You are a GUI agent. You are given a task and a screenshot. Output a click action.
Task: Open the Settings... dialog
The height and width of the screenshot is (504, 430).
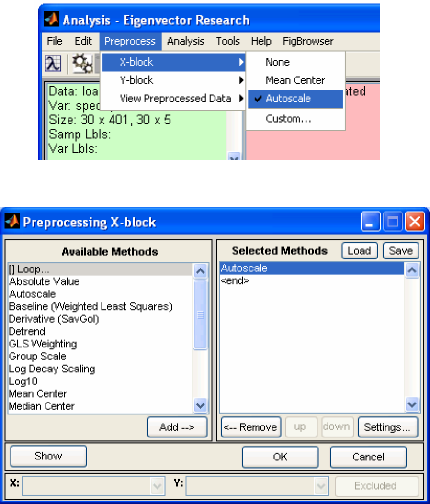click(x=388, y=427)
